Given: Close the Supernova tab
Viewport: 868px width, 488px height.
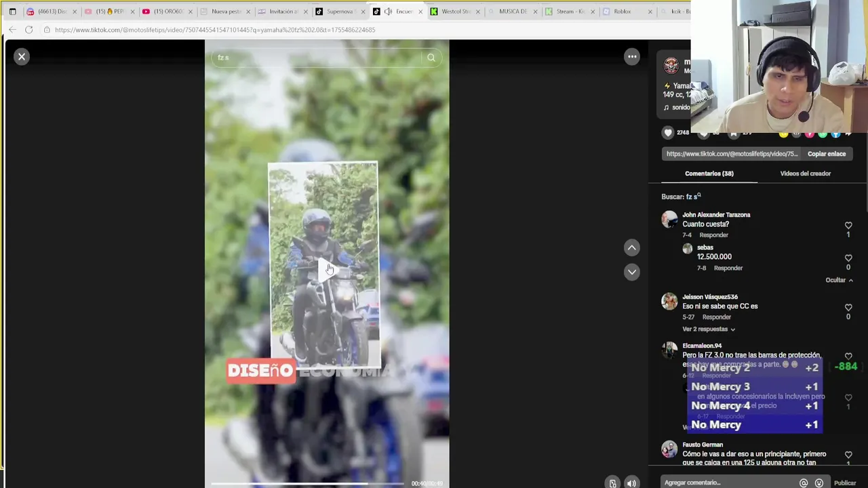Looking at the screenshot, I should click(x=363, y=12).
